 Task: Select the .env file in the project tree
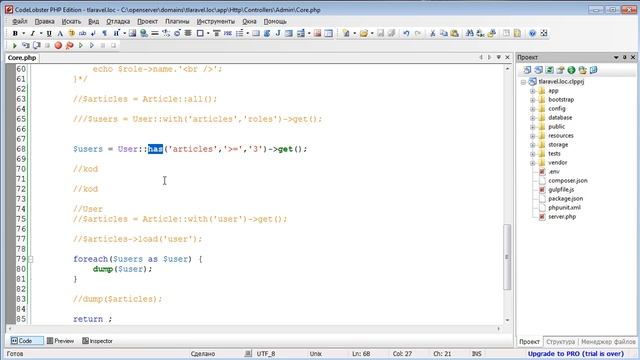pos(553,172)
